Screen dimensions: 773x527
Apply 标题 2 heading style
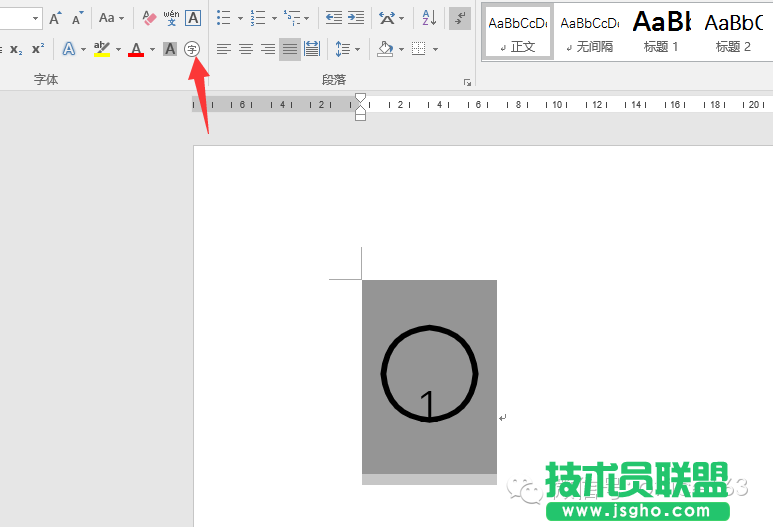(733, 33)
